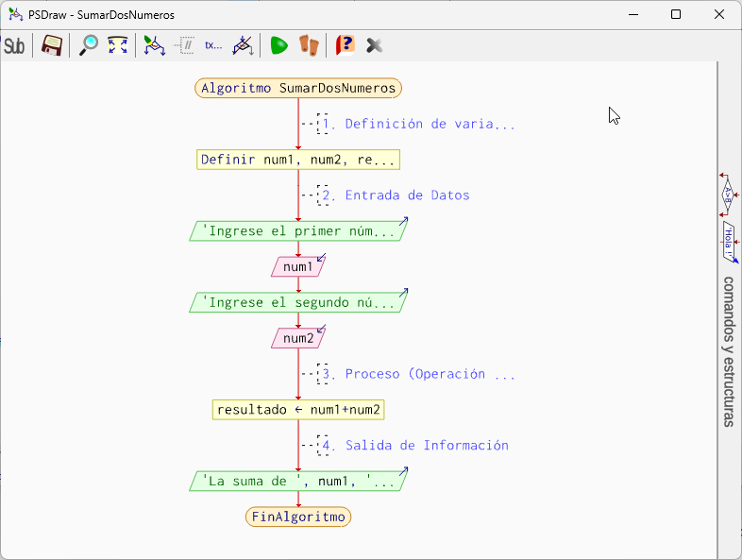Image resolution: width=742 pixels, height=560 pixels.
Task: Click the fit-to-window zoom icon
Action: coord(117,45)
